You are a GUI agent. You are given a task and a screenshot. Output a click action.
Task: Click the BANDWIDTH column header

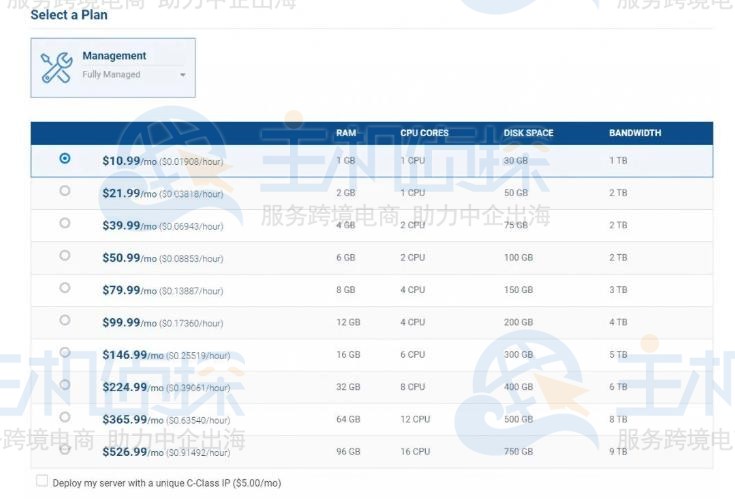635,133
